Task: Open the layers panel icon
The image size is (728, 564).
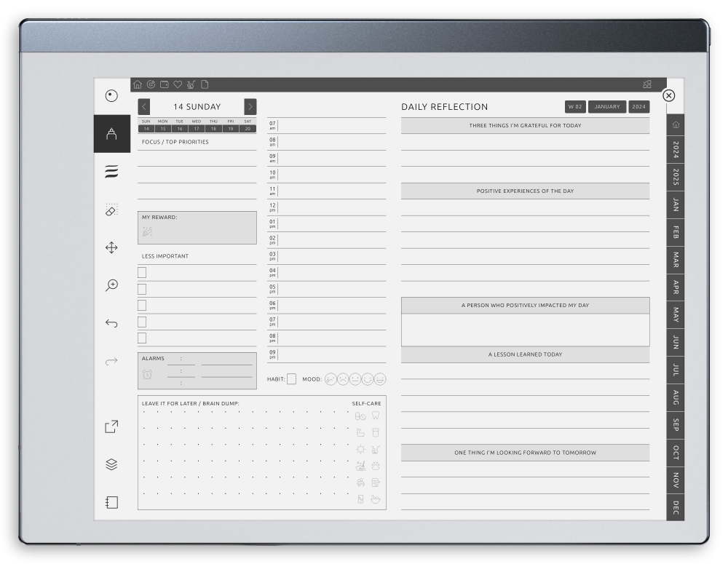Action: pos(112,464)
